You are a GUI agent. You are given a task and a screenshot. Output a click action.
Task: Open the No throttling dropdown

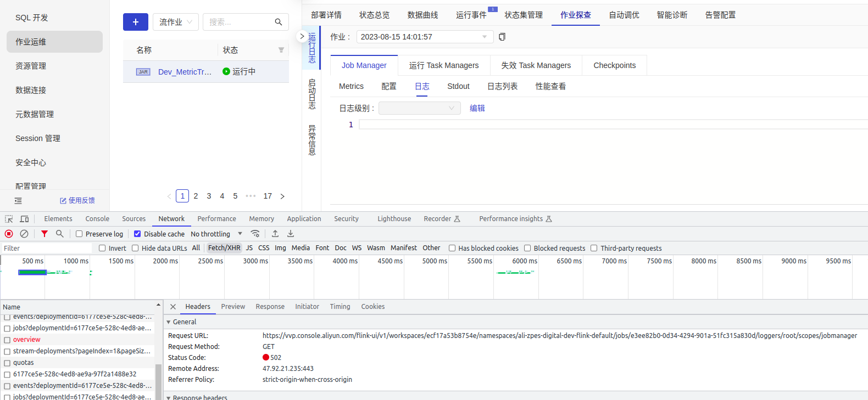point(216,234)
